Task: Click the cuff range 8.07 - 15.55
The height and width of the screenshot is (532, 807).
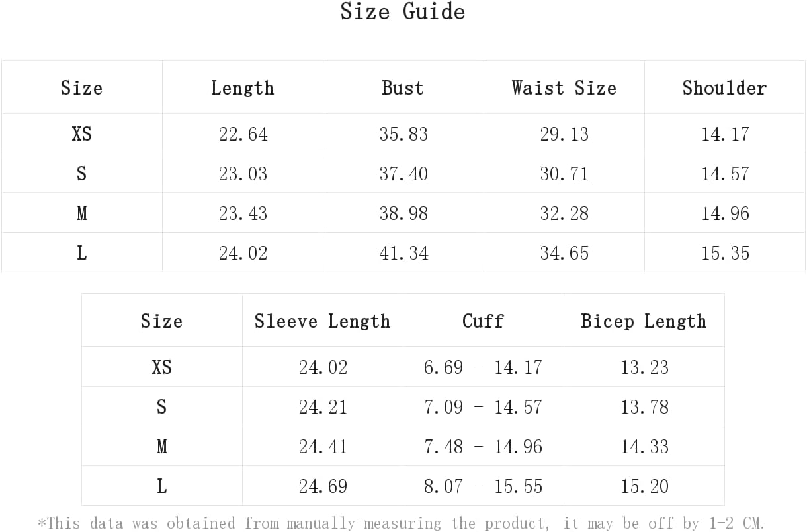Action: [483, 486]
